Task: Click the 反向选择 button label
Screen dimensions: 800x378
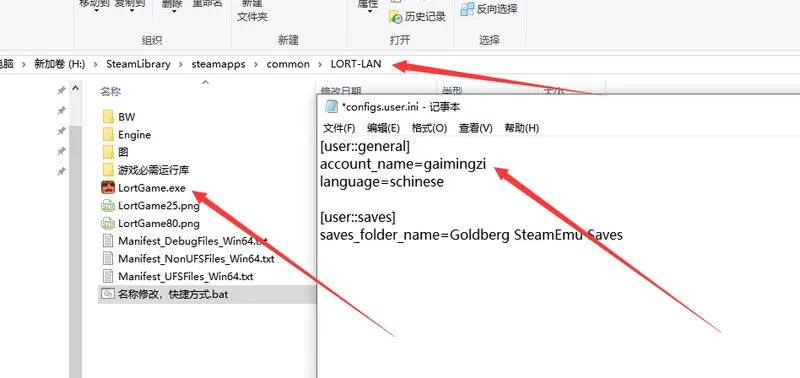Action: (x=497, y=9)
